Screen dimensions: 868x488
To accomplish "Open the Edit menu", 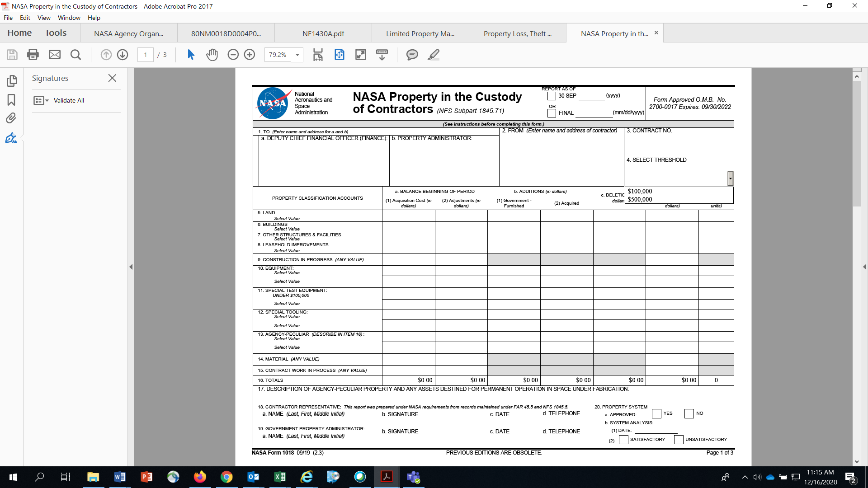I will coord(25,18).
